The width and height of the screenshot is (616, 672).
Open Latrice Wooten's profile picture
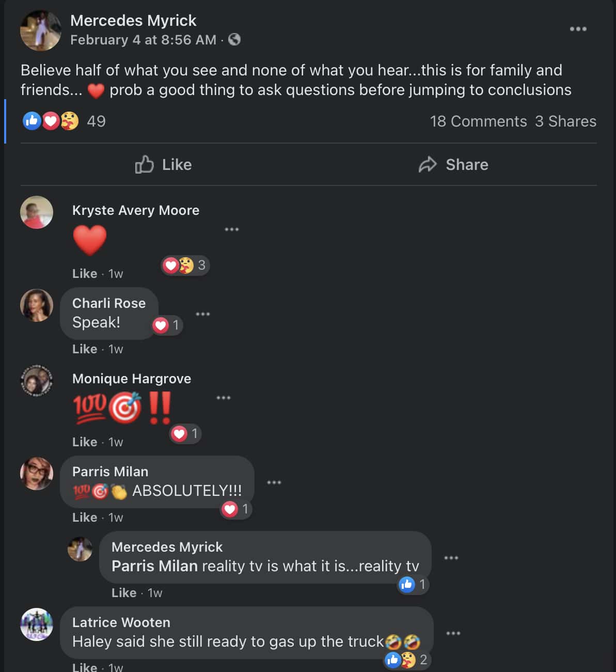click(37, 624)
